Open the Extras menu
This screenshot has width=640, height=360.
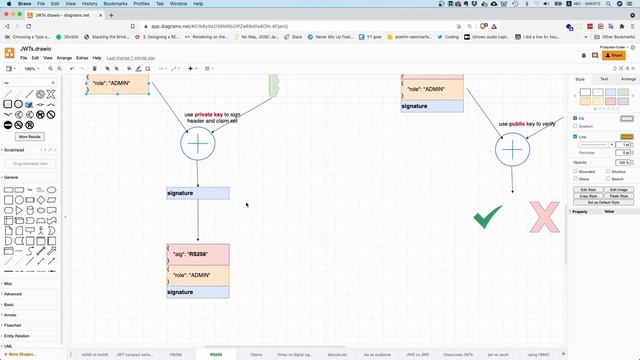pos(82,58)
